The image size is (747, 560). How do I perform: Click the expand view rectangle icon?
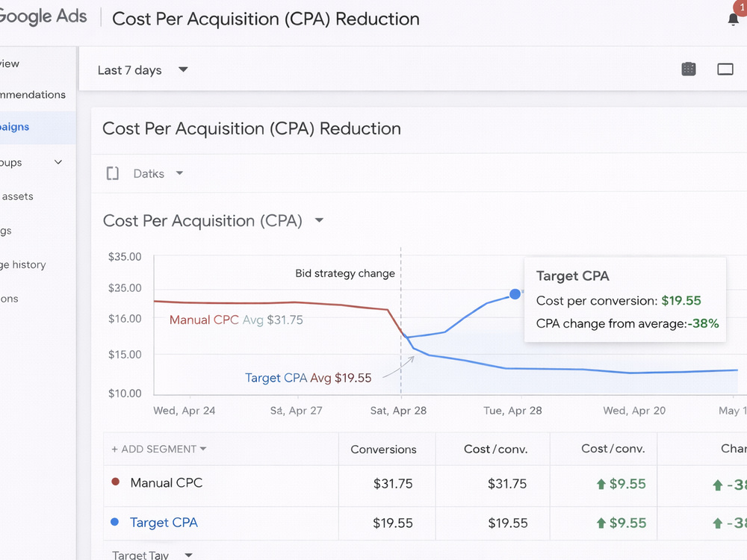tap(725, 69)
